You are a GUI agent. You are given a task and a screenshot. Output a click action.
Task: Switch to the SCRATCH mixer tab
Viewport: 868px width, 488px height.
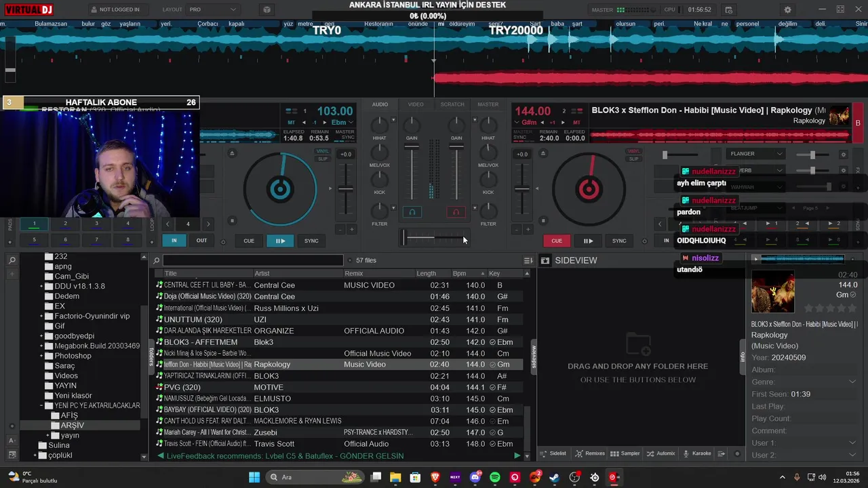coord(452,104)
